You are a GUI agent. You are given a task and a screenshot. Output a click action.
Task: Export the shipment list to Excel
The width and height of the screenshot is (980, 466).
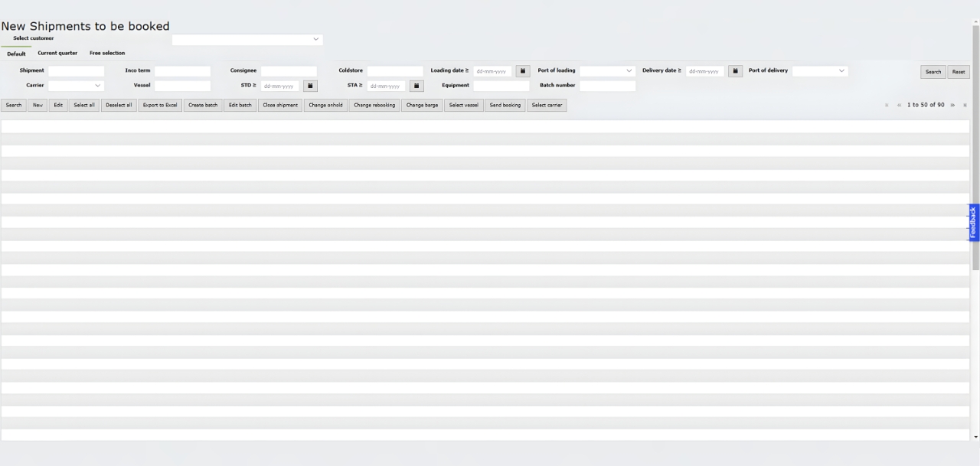[159, 105]
